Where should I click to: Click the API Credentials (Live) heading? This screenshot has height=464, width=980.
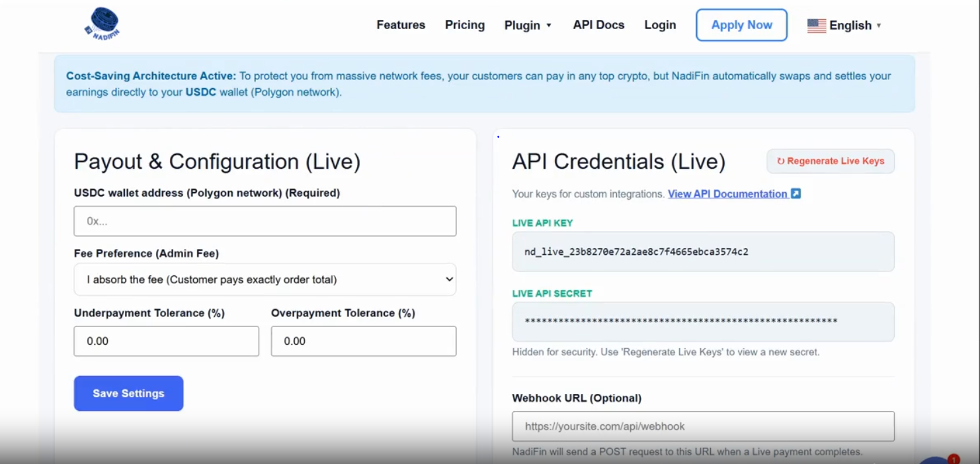619,162
